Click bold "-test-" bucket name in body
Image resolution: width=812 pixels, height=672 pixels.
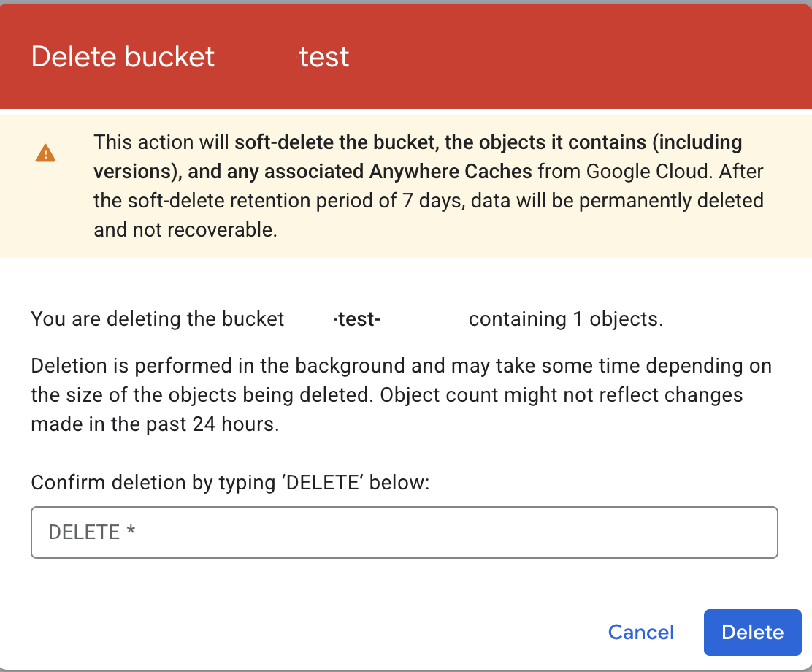pyautogui.click(x=356, y=319)
